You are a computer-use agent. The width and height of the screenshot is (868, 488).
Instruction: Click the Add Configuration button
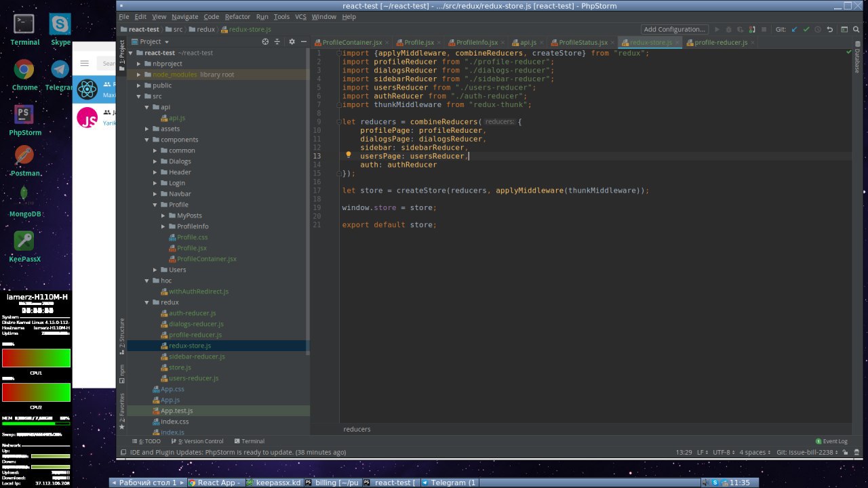[x=674, y=30]
